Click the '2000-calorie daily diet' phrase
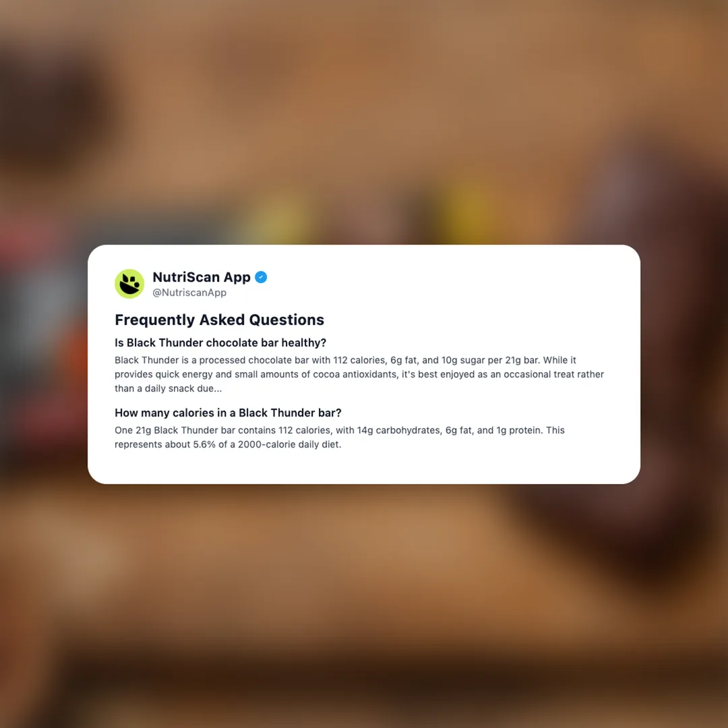Viewport: 728px width, 728px height. coord(289,445)
